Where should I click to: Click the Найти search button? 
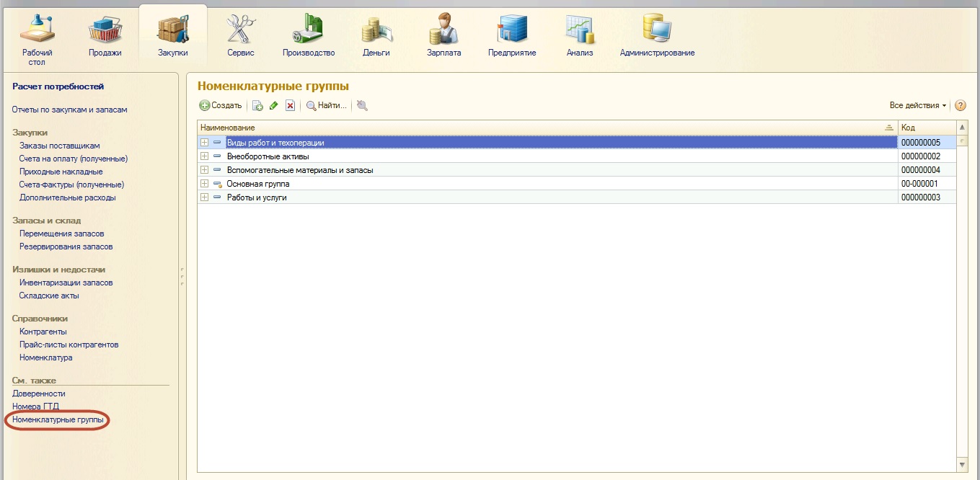point(327,106)
